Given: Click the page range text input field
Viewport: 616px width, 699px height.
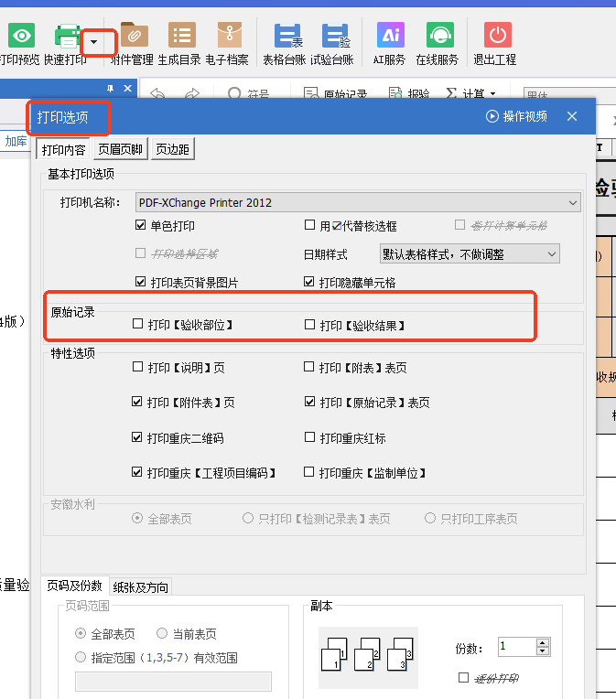Looking at the screenshot, I should point(173,682).
